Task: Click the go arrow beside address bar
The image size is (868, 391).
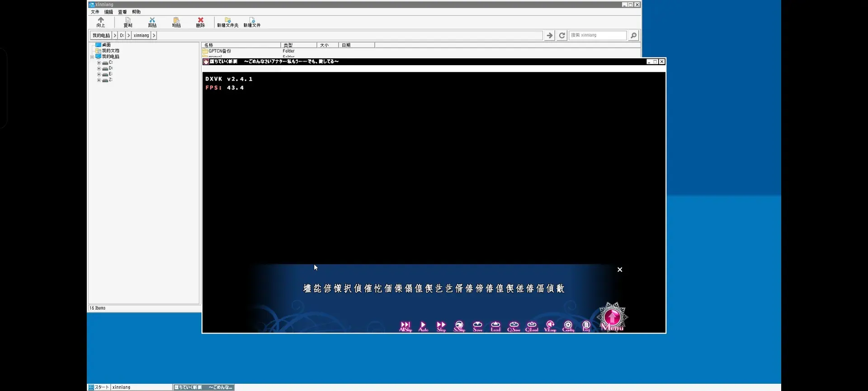Action: (549, 35)
